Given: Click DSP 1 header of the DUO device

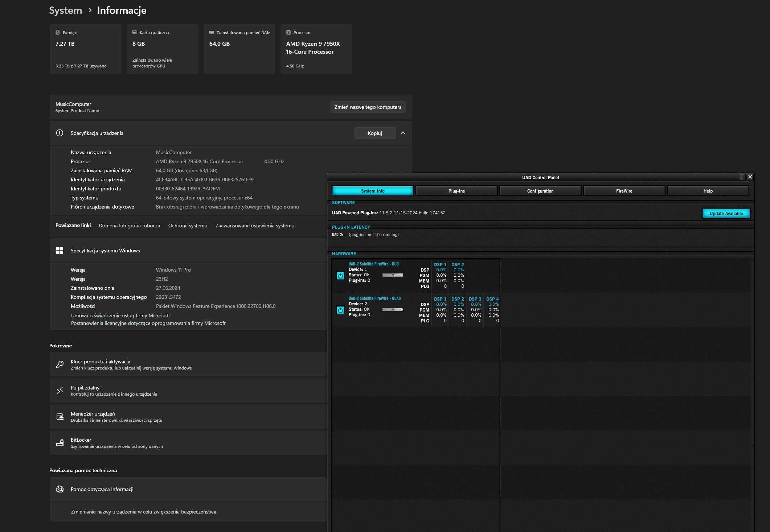Looking at the screenshot, I should coord(440,264).
